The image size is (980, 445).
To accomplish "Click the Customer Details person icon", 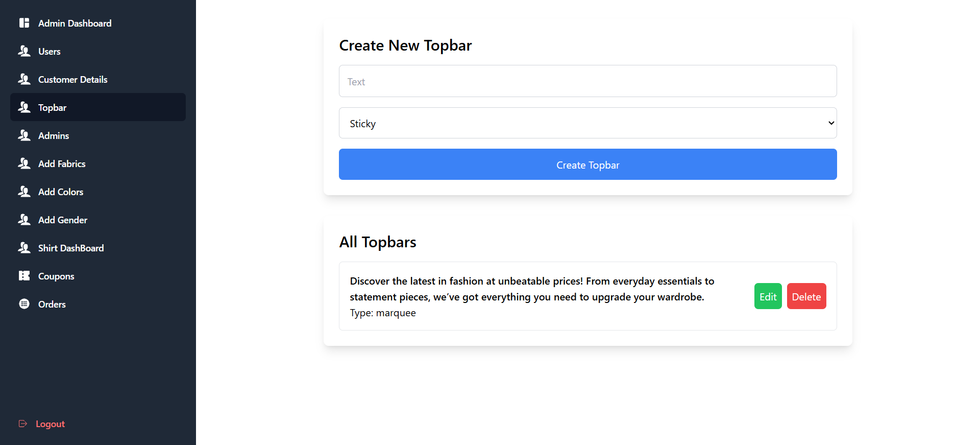I will tap(24, 79).
